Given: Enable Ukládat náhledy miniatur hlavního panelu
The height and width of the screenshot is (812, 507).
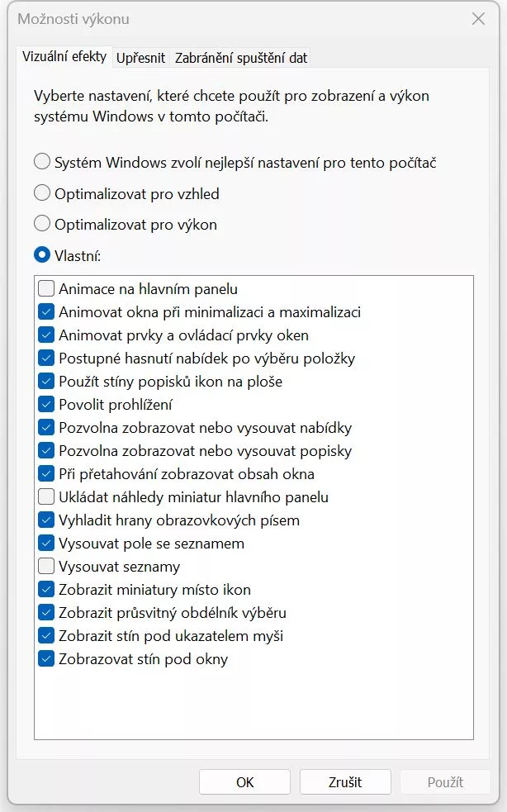Looking at the screenshot, I should click(x=46, y=497).
